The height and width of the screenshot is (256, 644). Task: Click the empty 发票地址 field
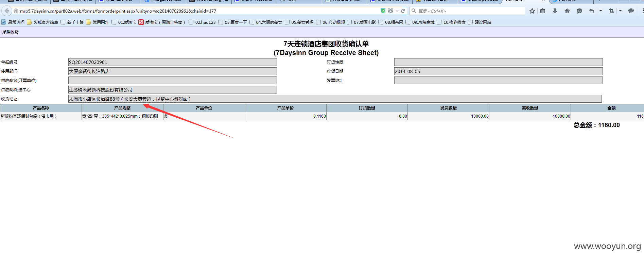[499, 81]
